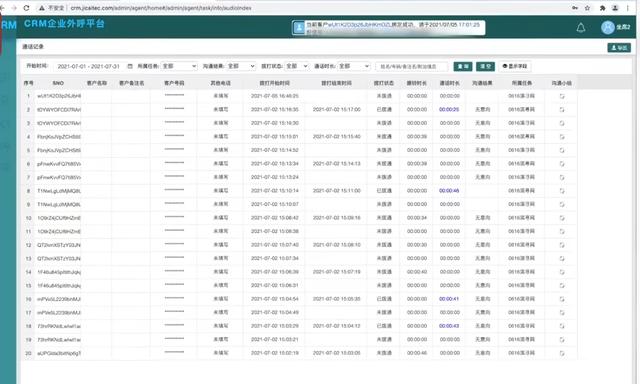Open the summary icon in row 4
640x384 pixels.
coord(562,137)
